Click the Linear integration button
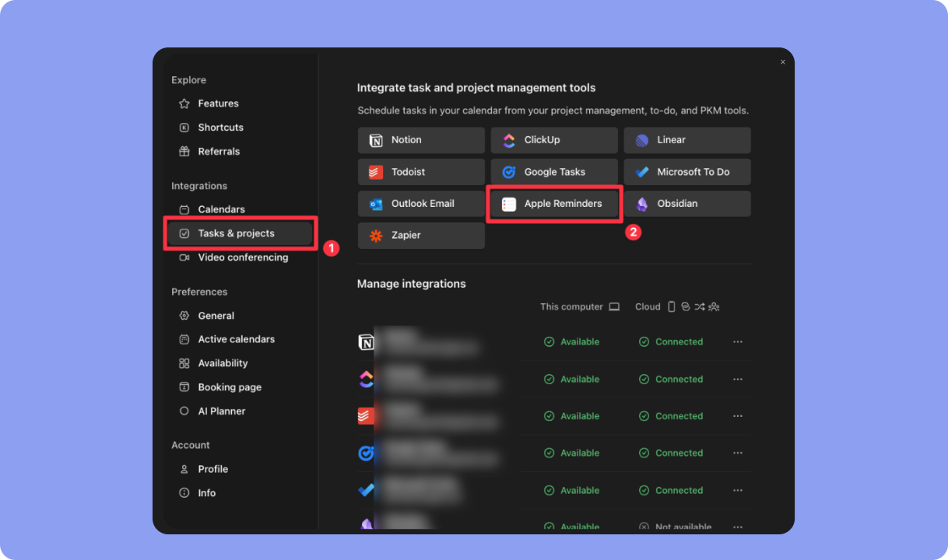 [687, 140]
